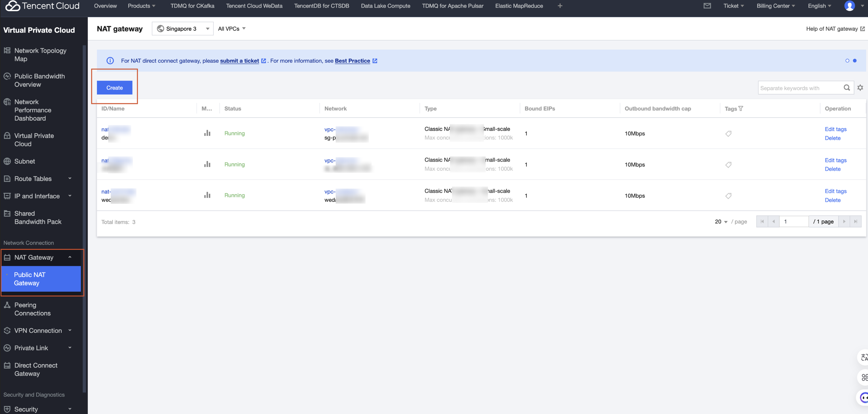Click the Create button
Screen dimensions: 868x414
[x=114, y=88]
